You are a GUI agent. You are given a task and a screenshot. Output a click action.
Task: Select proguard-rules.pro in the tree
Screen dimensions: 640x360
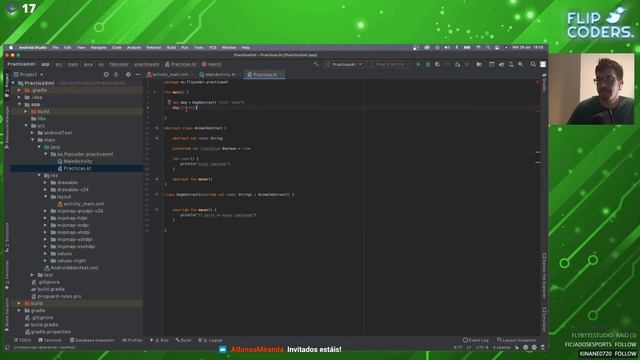point(59,296)
